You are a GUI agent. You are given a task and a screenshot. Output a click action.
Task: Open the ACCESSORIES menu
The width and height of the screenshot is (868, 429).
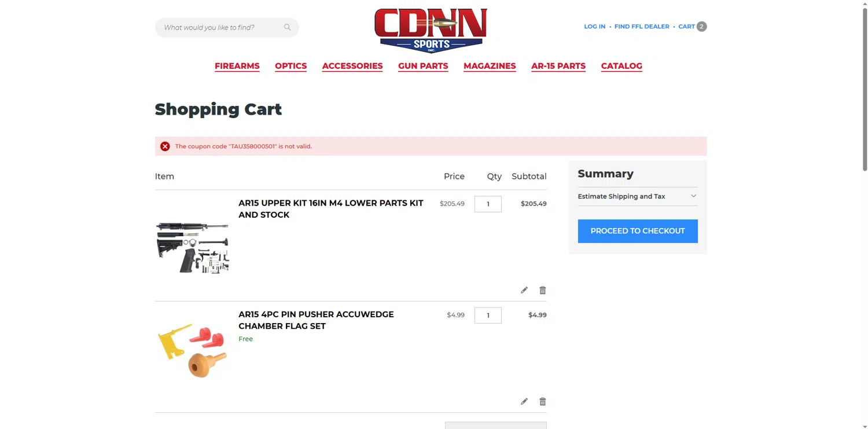point(352,66)
